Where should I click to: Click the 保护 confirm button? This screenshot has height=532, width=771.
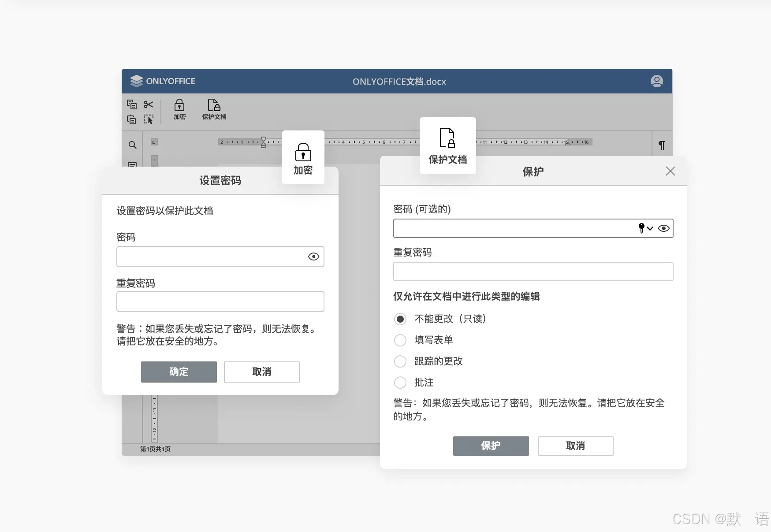coord(491,446)
